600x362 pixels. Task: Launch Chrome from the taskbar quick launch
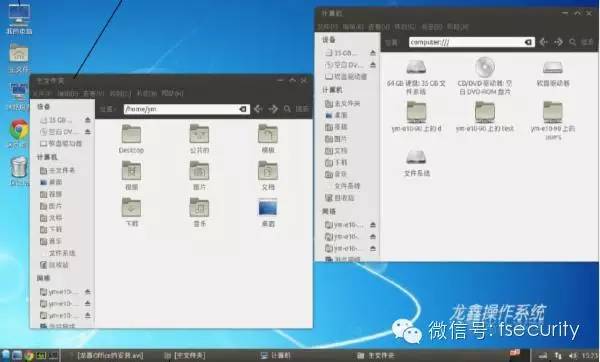tap(29, 355)
